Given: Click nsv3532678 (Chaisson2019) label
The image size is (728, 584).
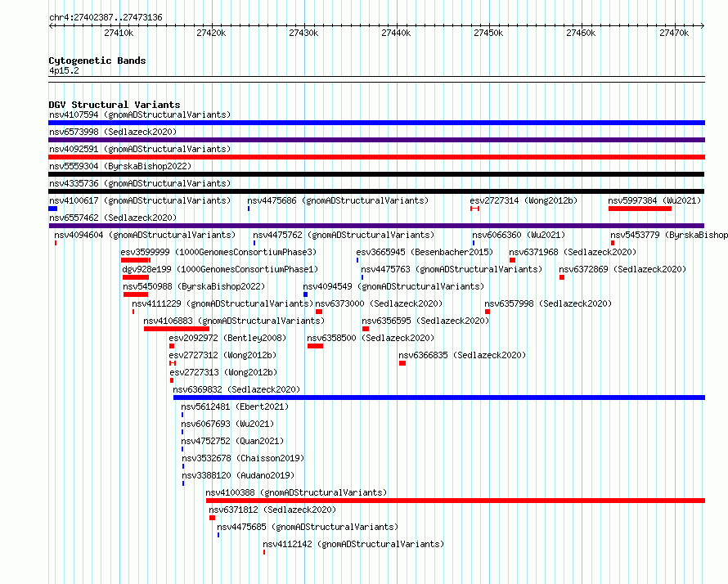Looking at the screenshot, I should [243, 458].
